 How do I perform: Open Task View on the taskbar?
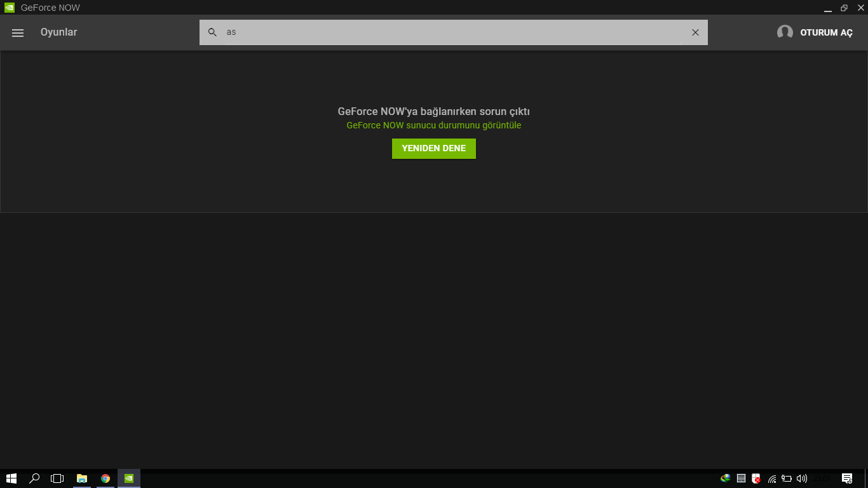(x=57, y=478)
